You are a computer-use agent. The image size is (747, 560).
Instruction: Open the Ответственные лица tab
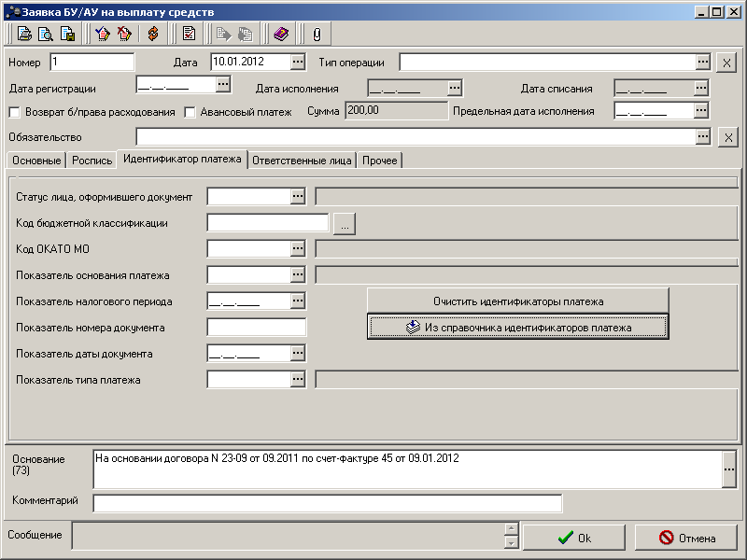[x=302, y=161]
